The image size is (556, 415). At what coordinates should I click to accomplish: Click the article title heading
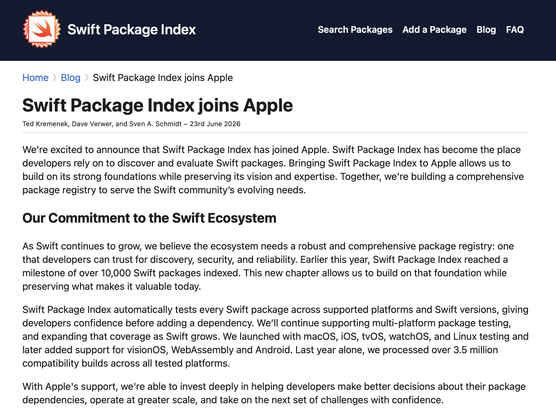[158, 105]
